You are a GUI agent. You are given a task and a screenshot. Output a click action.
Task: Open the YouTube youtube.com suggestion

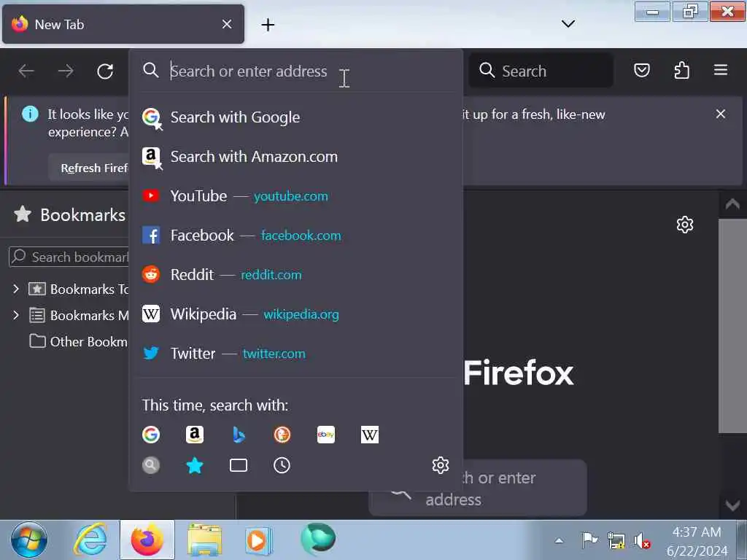pos(295,196)
